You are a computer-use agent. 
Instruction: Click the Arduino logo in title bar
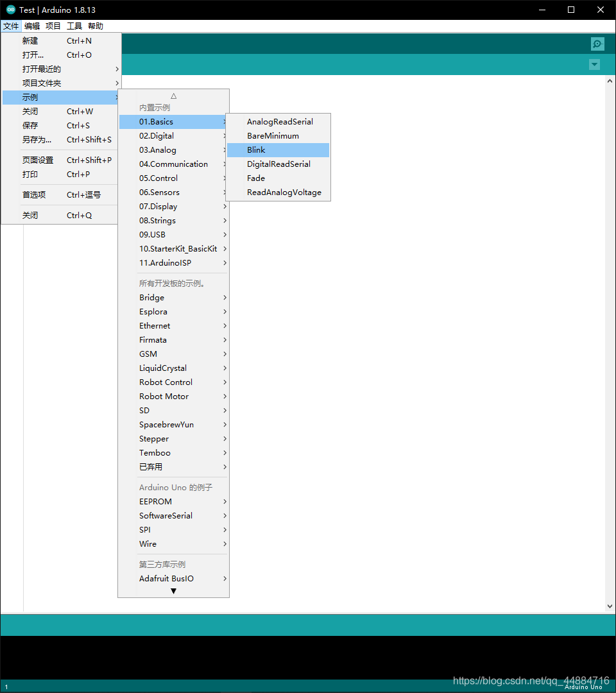(x=11, y=10)
